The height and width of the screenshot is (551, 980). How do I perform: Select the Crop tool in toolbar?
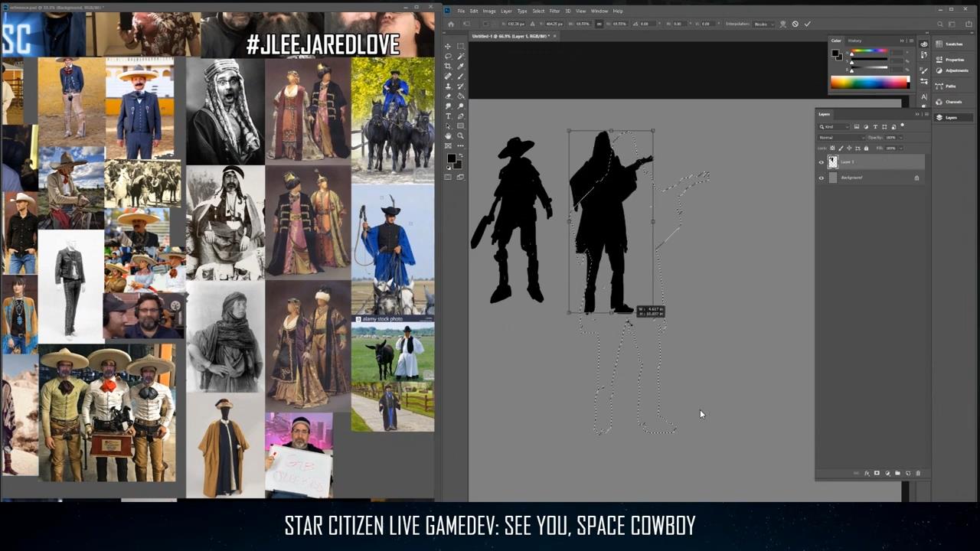click(x=448, y=67)
